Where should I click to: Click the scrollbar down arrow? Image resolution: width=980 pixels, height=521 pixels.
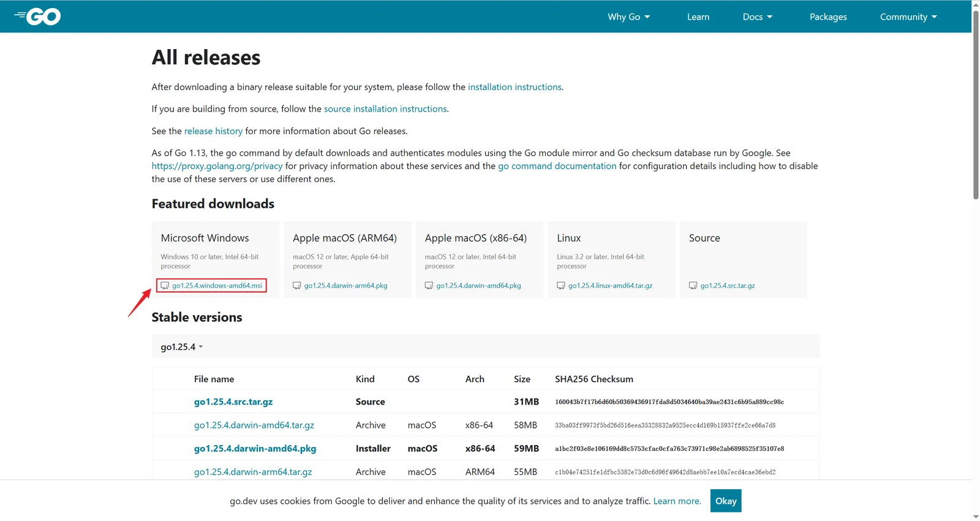tap(976, 517)
